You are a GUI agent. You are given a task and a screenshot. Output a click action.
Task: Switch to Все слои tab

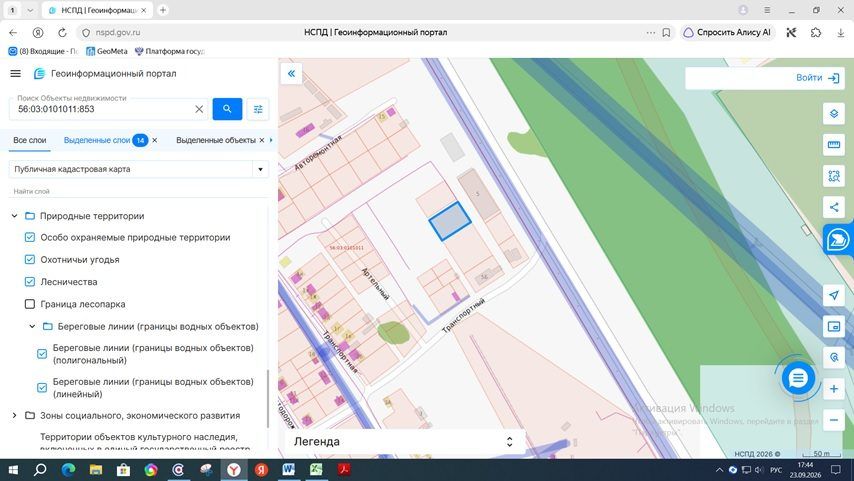29,141
